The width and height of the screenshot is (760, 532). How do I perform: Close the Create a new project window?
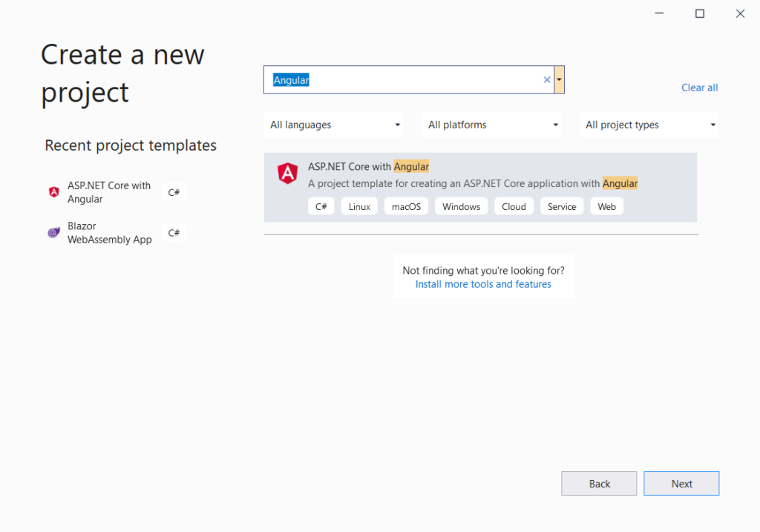pyautogui.click(x=740, y=13)
